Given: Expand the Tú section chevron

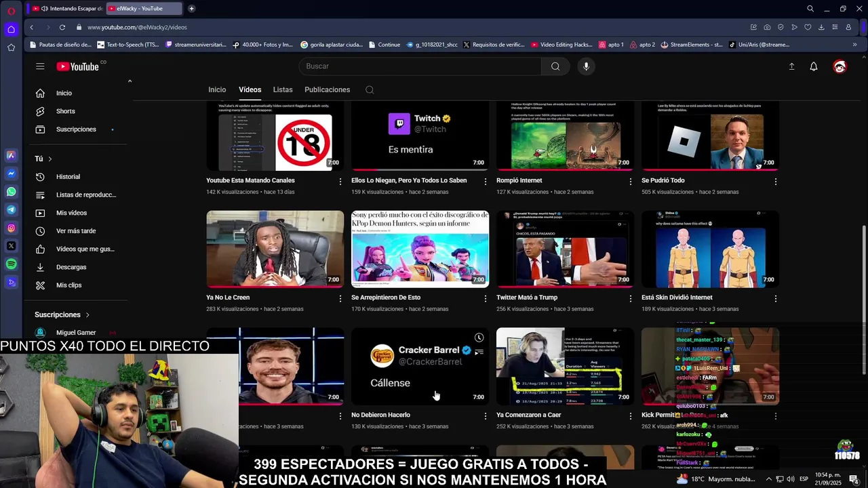Looking at the screenshot, I should click(50, 159).
